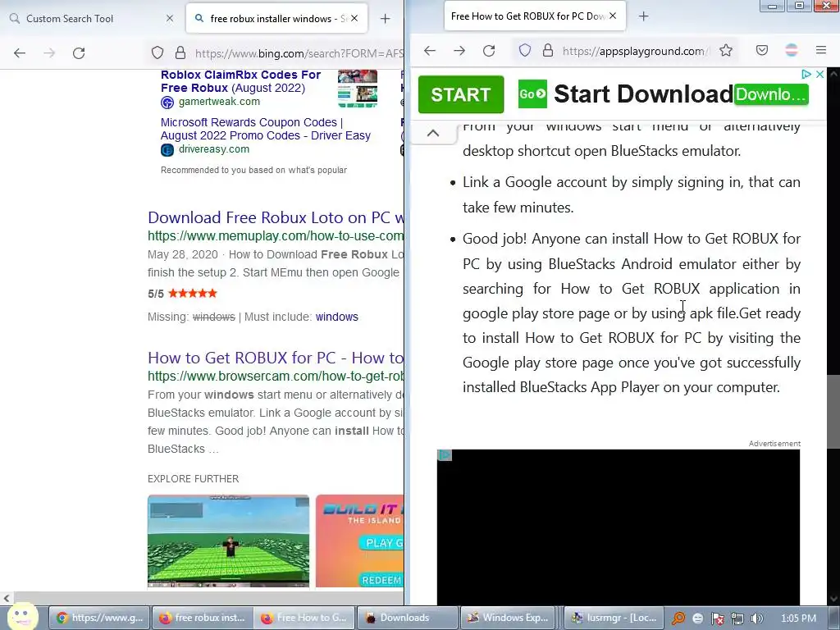Open a new tab next to the ROBUX tab
The width and height of the screenshot is (840, 630).
point(644,16)
